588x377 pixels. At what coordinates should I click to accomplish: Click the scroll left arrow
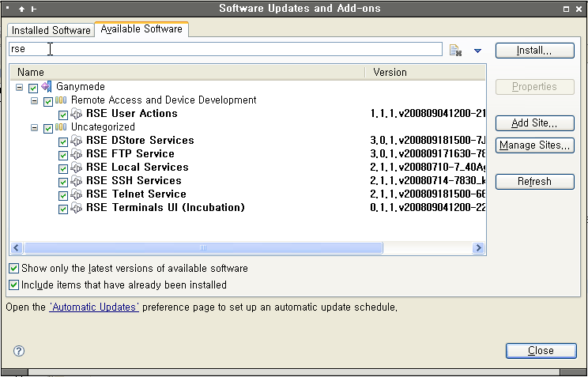point(17,247)
